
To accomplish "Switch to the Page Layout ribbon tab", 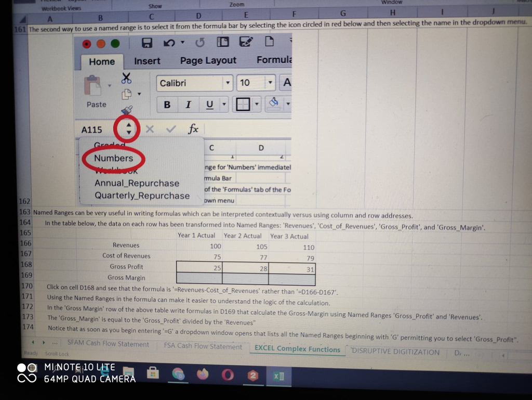I will [x=208, y=60].
